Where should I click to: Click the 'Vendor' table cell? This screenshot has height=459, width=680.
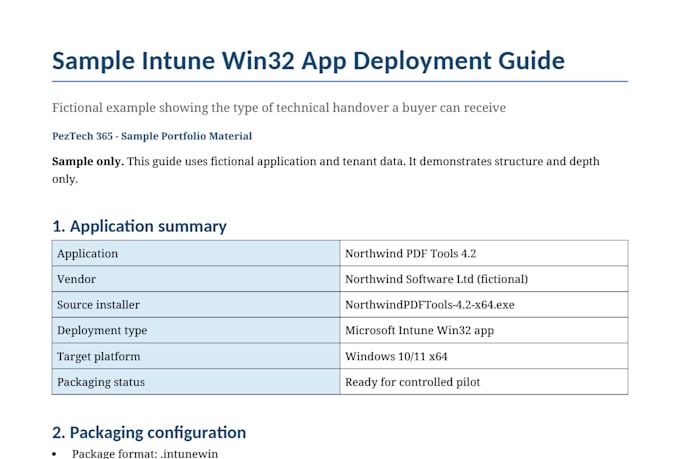(x=196, y=279)
